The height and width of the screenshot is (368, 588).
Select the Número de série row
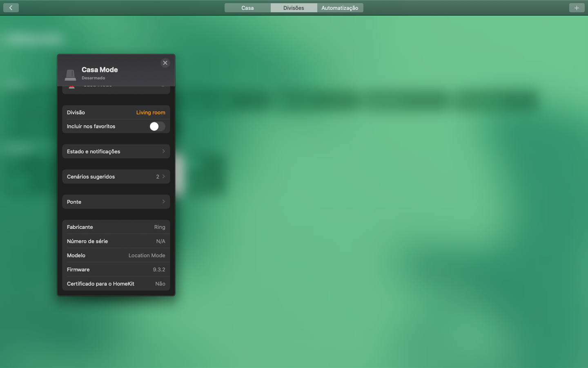click(116, 241)
